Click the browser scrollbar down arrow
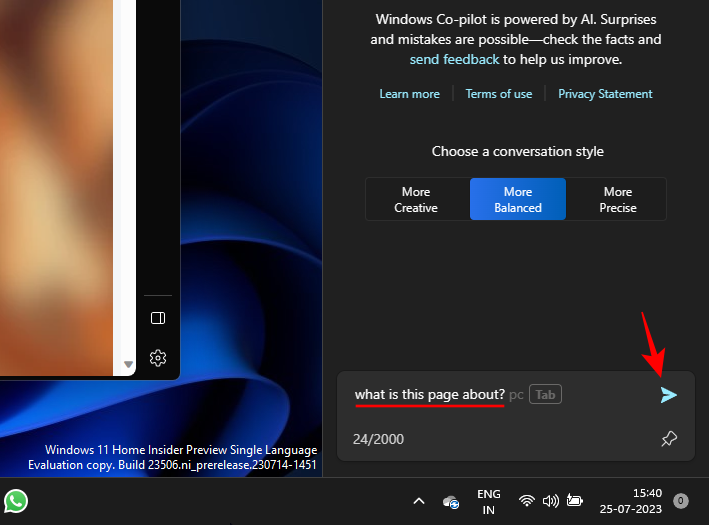 (128, 364)
